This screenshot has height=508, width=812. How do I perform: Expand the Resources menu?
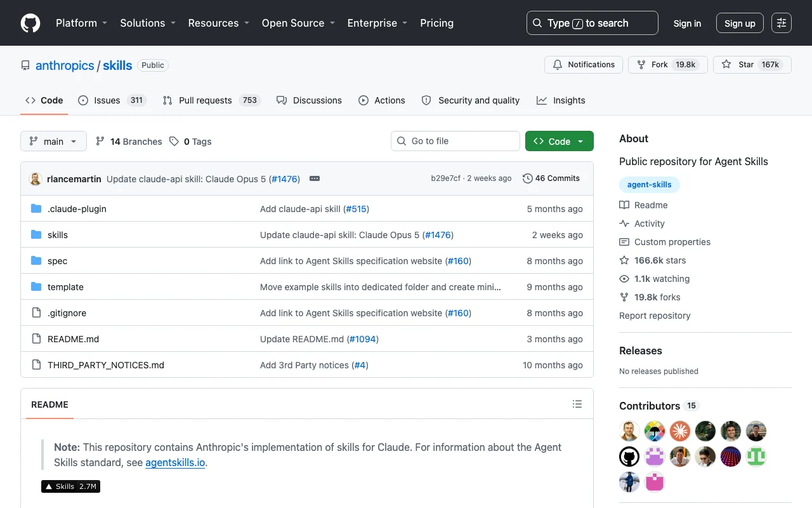tap(219, 23)
